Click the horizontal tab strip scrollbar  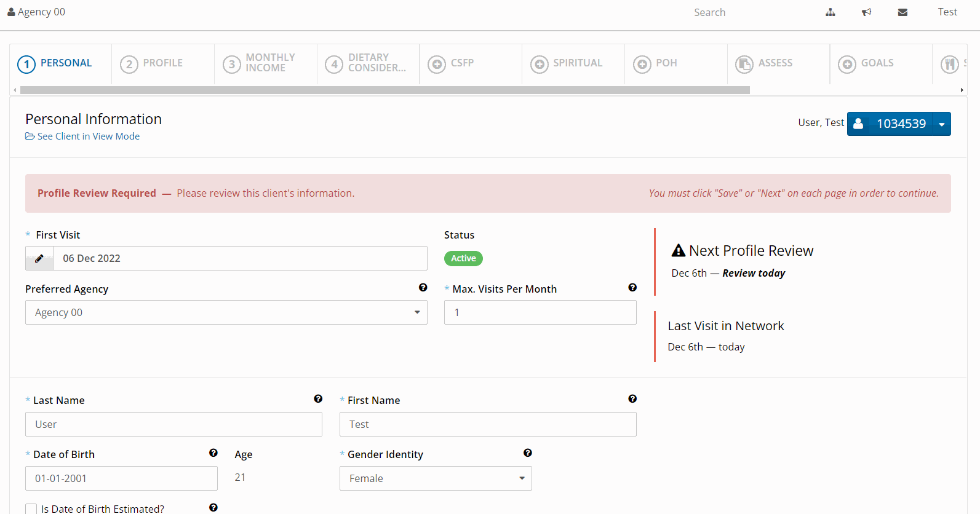point(384,90)
